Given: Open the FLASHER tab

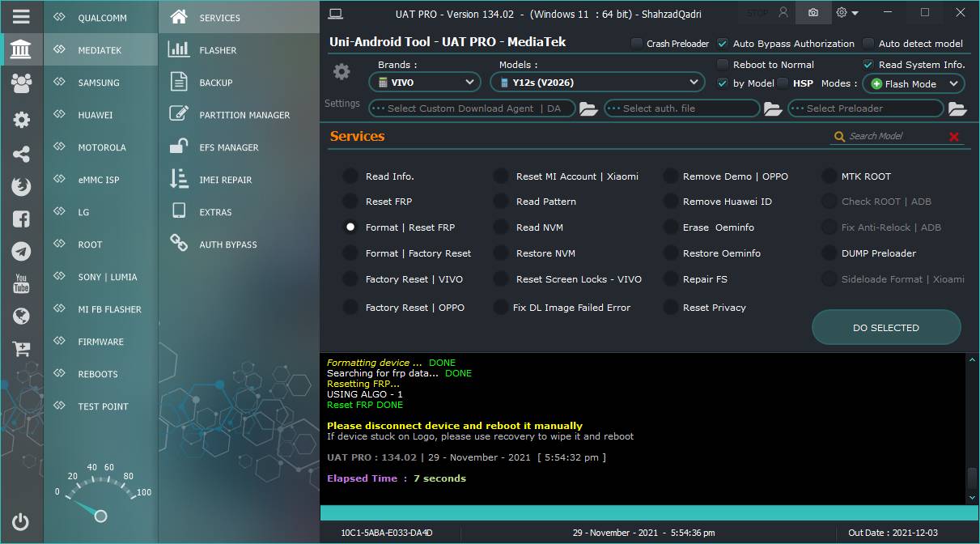Looking at the screenshot, I should [239, 50].
